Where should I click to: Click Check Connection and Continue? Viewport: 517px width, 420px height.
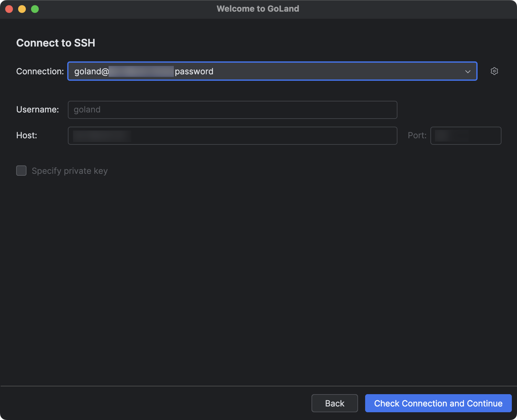[438, 403]
